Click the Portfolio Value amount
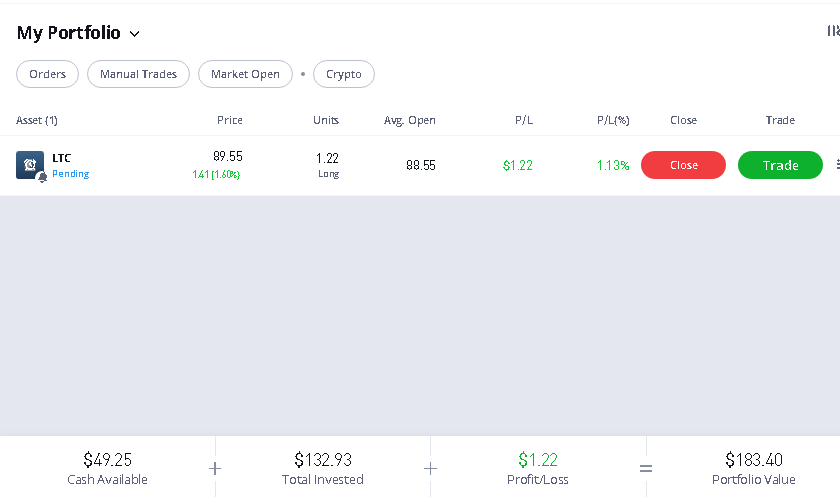 tap(754, 460)
